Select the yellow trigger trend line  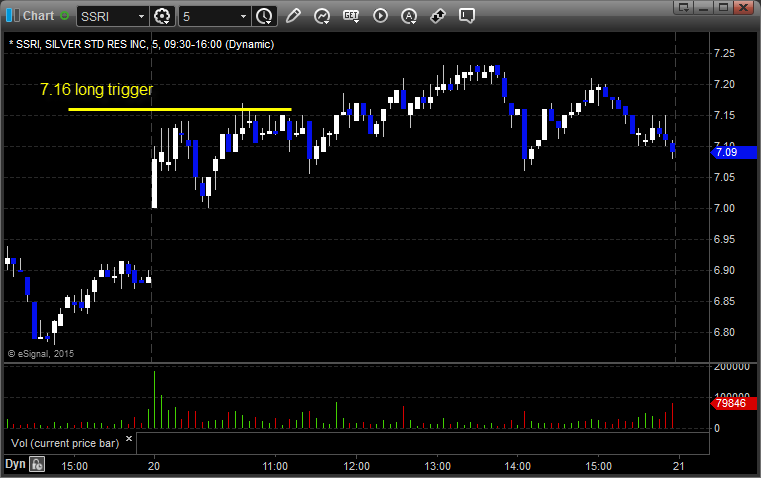pos(180,109)
